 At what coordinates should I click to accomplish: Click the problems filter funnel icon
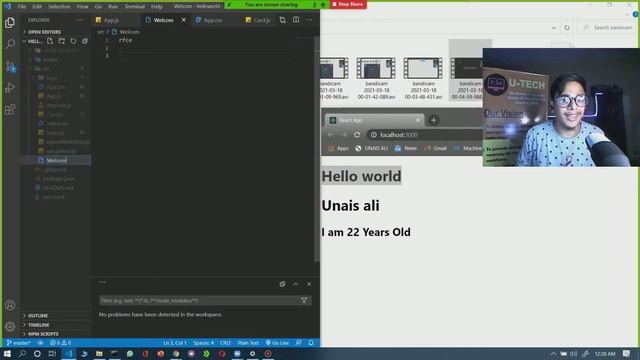(304, 300)
